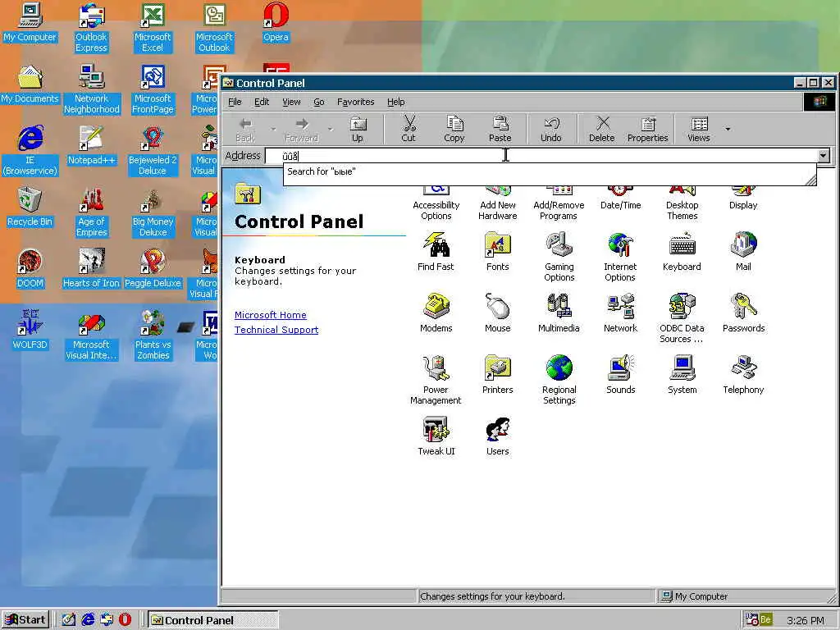Open the Favorites menu
Image resolution: width=840 pixels, height=630 pixels.
point(356,102)
